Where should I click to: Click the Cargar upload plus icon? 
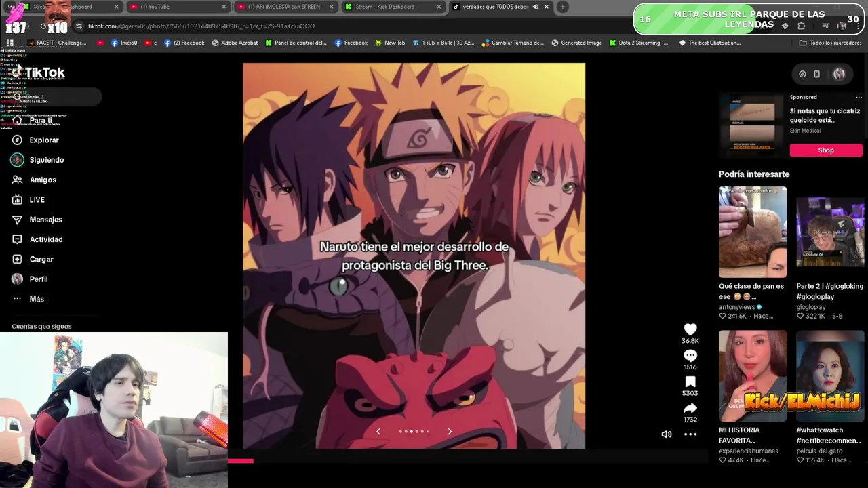pyautogui.click(x=17, y=259)
